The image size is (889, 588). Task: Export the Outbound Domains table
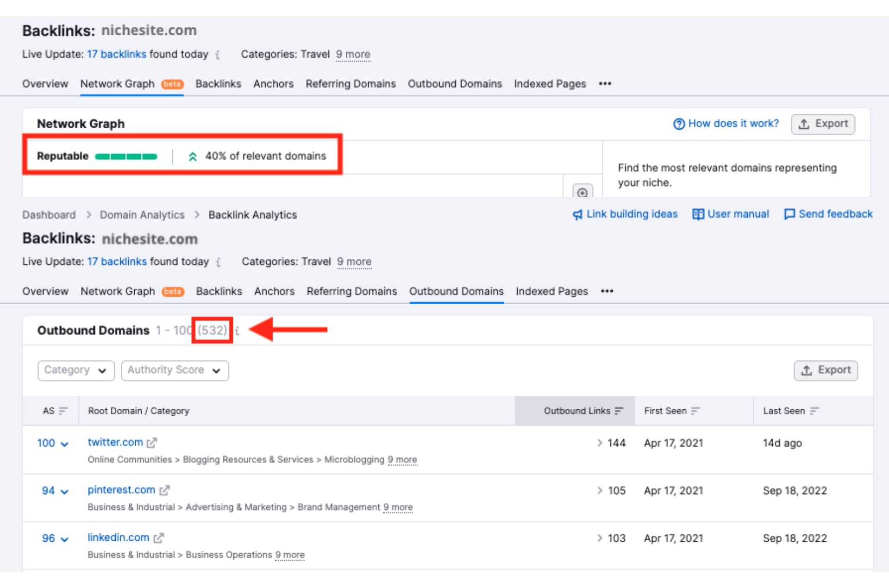tap(826, 370)
